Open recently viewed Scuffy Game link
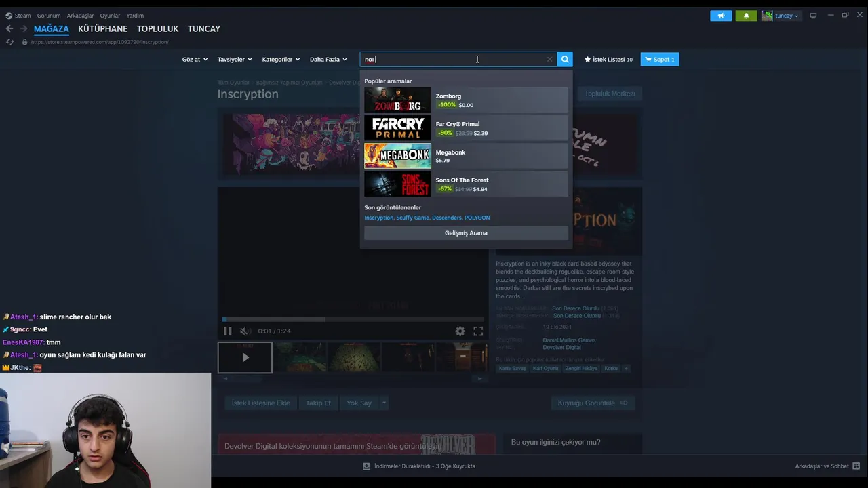 click(412, 218)
